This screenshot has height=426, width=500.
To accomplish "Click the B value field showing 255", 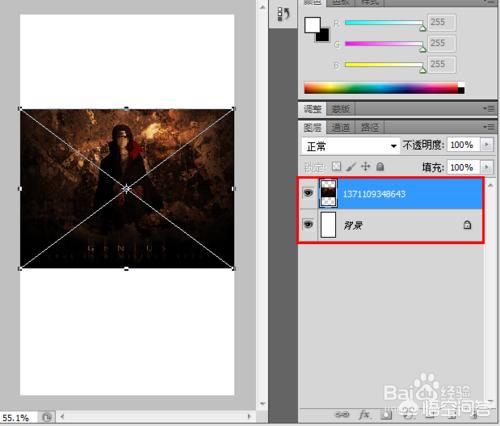I will click(442, 64).
